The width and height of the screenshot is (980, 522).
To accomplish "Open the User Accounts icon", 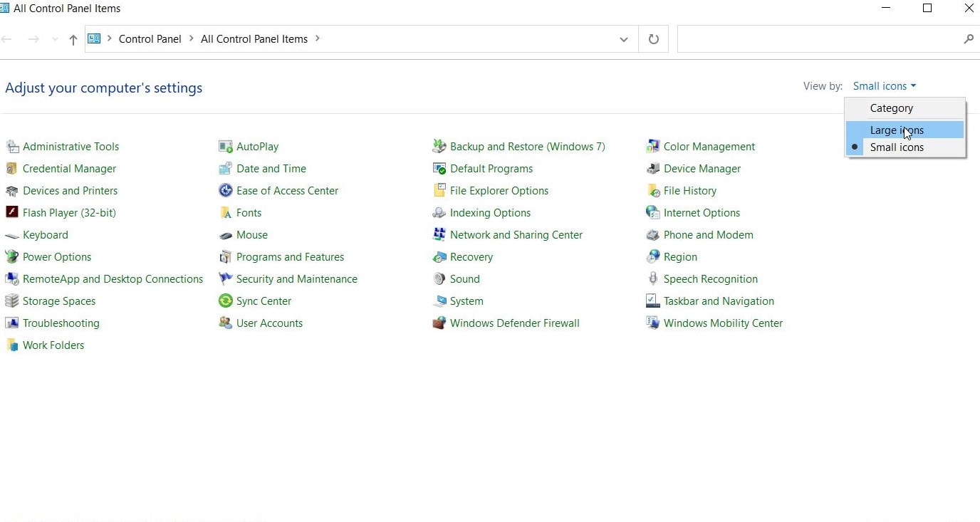I will click(x=226, y=323).
